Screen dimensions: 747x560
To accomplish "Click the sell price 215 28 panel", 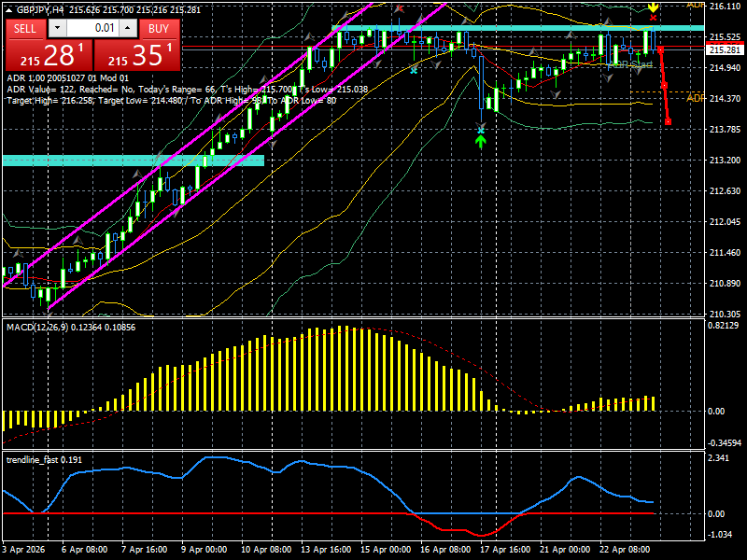I will [49, 55].
